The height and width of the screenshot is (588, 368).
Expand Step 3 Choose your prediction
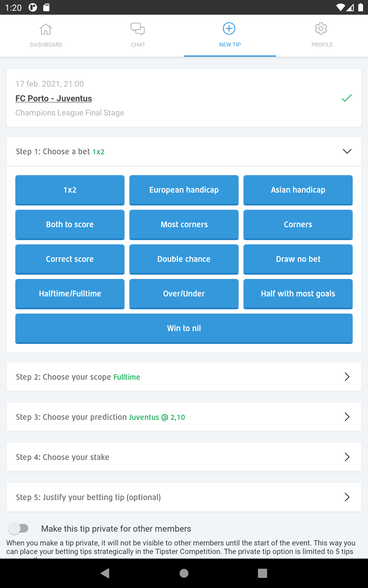click(347, 417)
